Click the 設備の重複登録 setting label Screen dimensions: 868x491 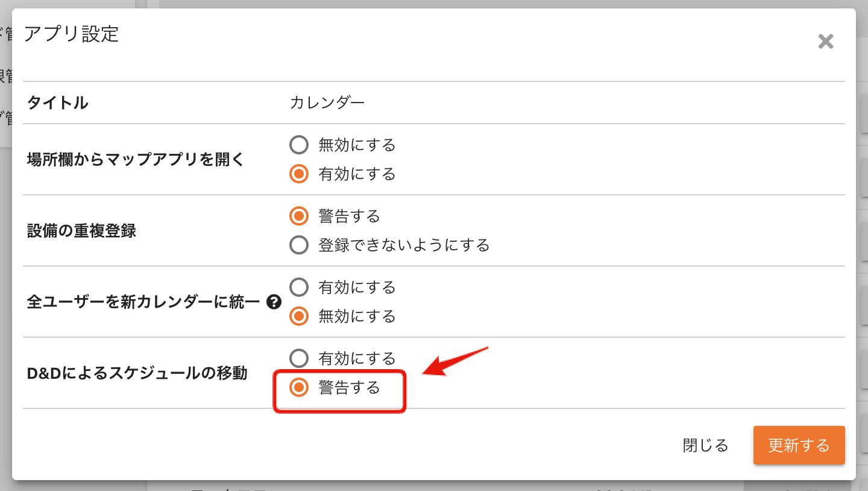[81, 230]
